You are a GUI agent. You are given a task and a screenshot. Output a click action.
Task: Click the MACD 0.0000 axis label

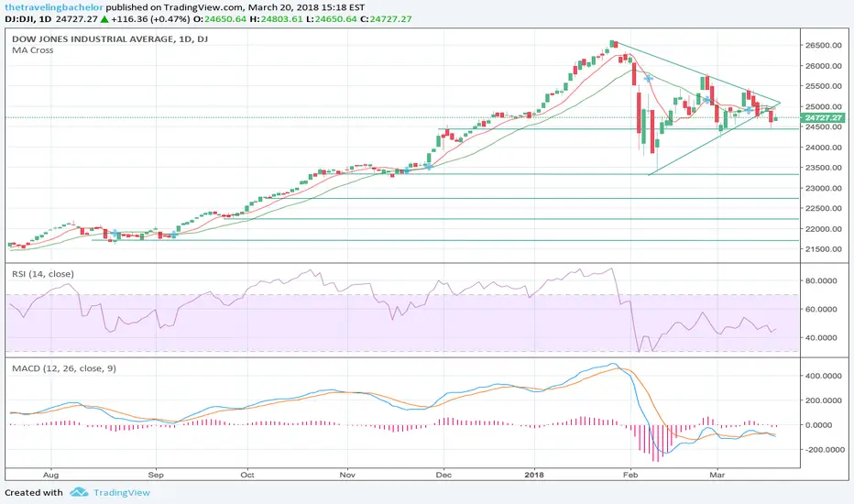click(818, 425)
